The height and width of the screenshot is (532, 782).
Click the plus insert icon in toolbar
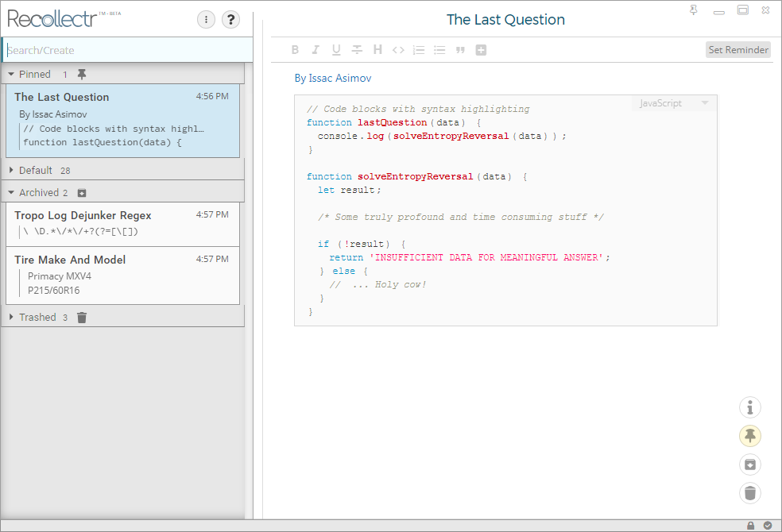click(x=481, y=50)
